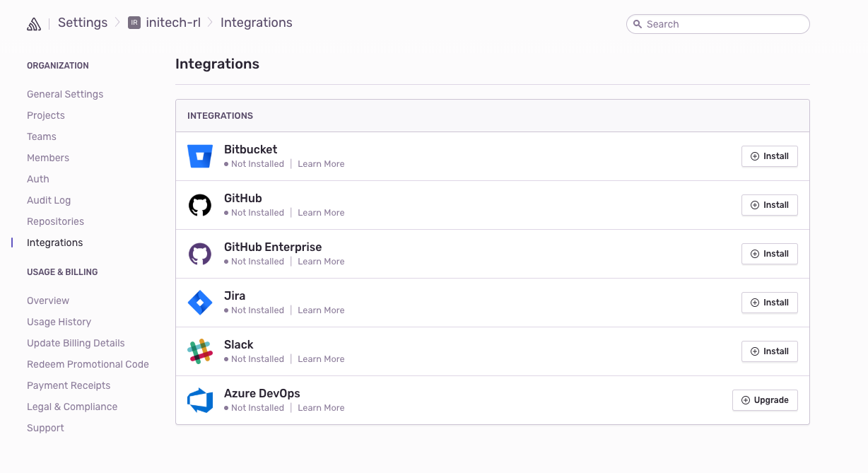Open Support in sidebar
Viewport: 868px width, 473px height.
[45, 428]
